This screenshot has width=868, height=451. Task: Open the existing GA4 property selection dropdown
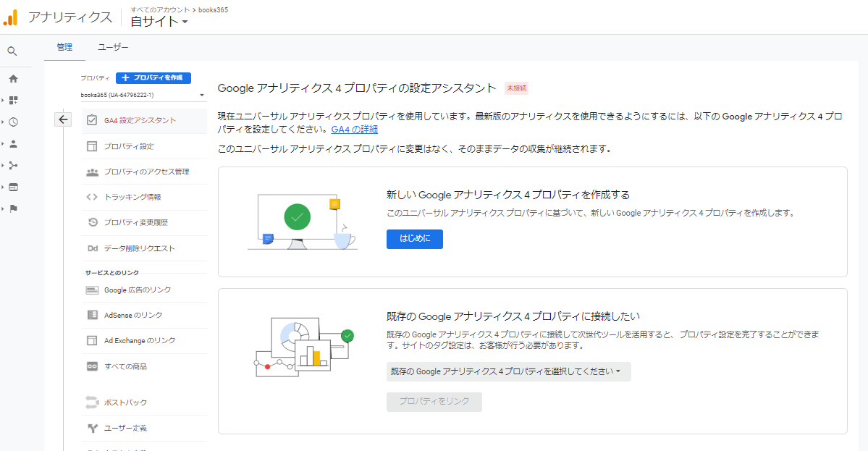(x=508, y=371)
